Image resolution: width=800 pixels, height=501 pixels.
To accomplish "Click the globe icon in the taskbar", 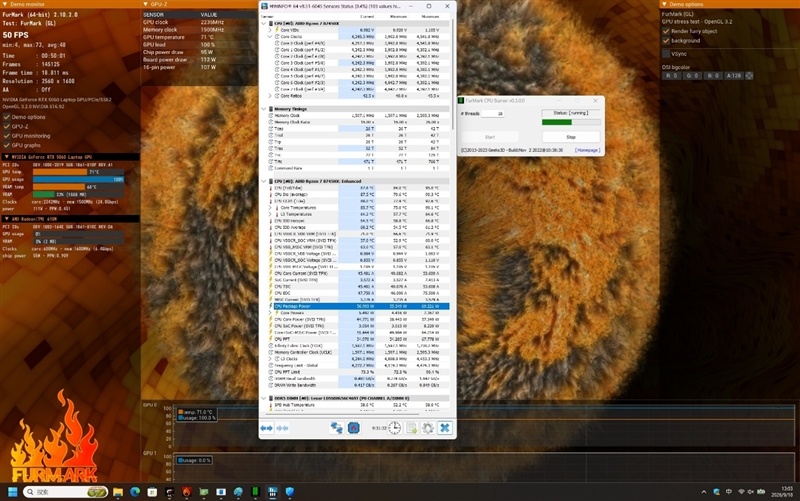I will 238,492.
